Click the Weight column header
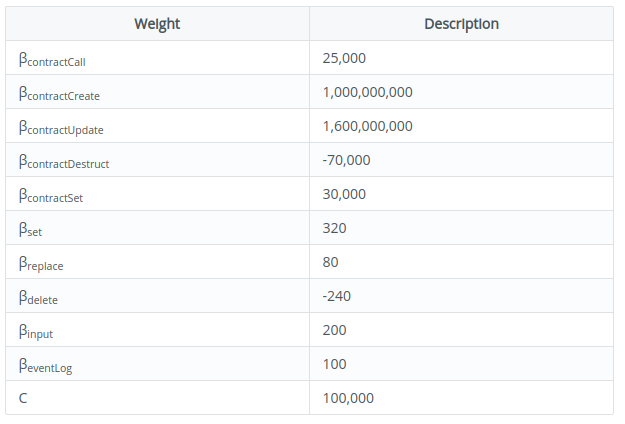Screen dimensions: 625x424 156,24
